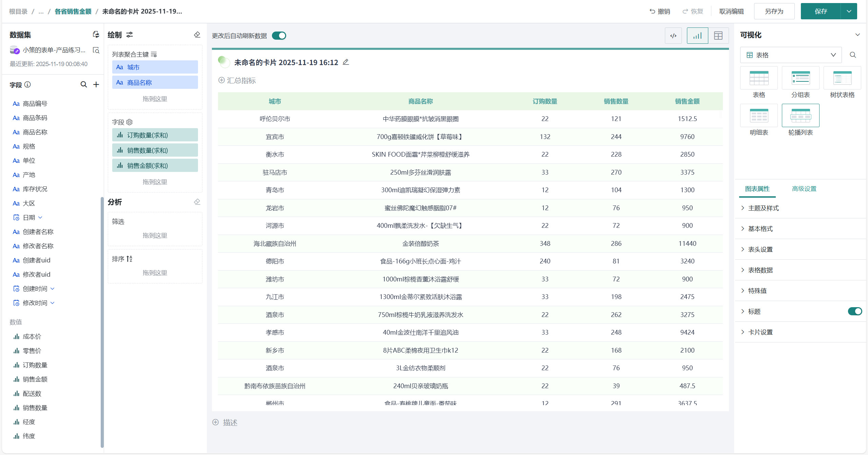Clear the 绘制 section with eraser icon
Viewport: 868px width, 455px height.
click(197, 35)
